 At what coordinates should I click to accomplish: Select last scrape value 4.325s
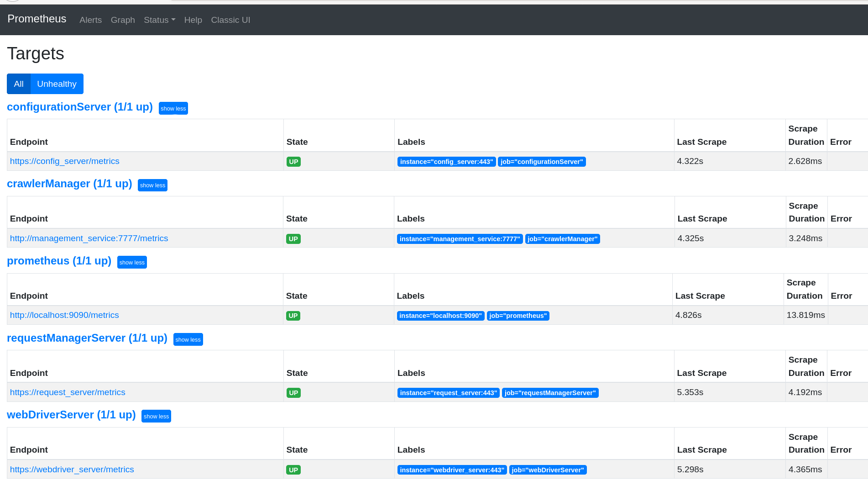click(x=690, y=238)
